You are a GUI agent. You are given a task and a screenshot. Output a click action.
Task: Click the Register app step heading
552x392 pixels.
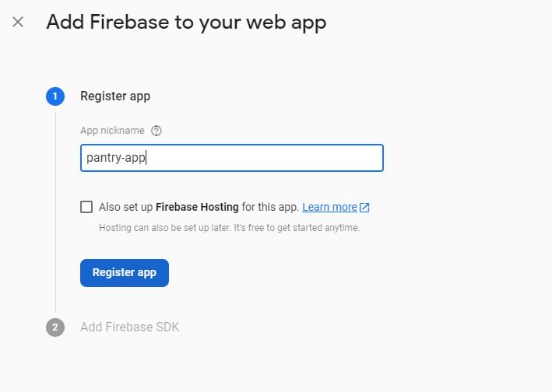(115, 96)
